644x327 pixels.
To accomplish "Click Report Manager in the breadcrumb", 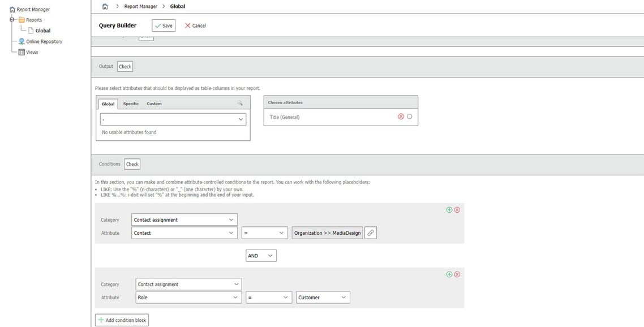I will (140, 7).
